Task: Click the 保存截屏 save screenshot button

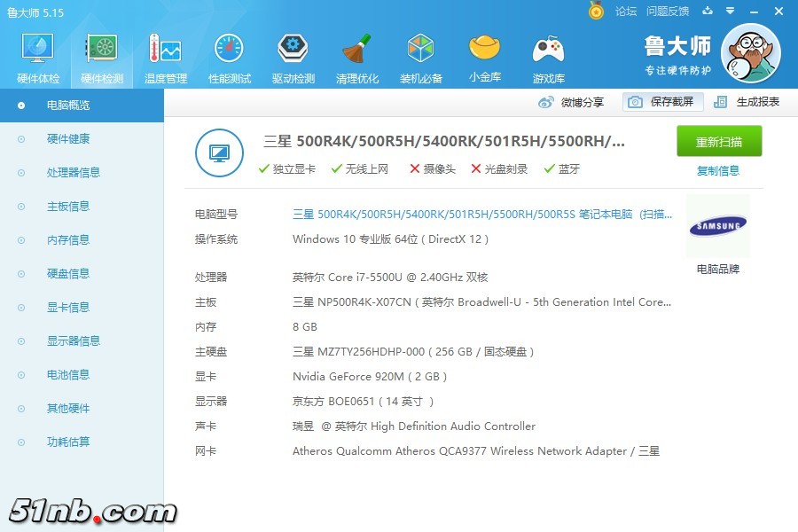Action: point(662,102)
